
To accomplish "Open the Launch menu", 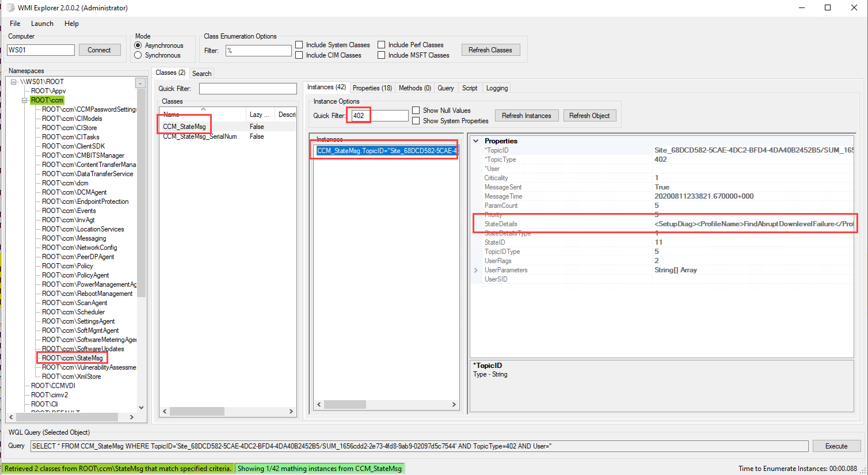I will 42,24.
